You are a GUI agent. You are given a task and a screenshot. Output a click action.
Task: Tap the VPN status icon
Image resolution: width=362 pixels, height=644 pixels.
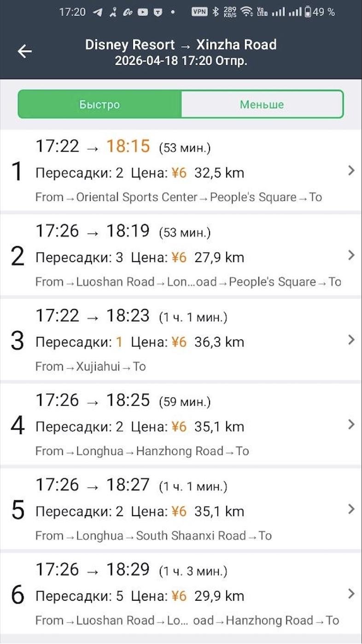(x=199, y=12)
